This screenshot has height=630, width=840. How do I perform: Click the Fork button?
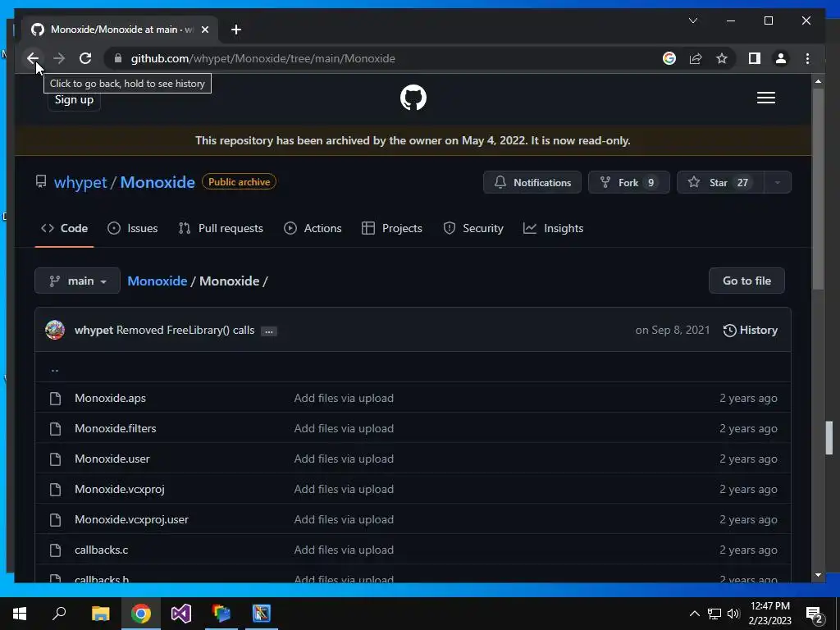(x=629, y=182)
